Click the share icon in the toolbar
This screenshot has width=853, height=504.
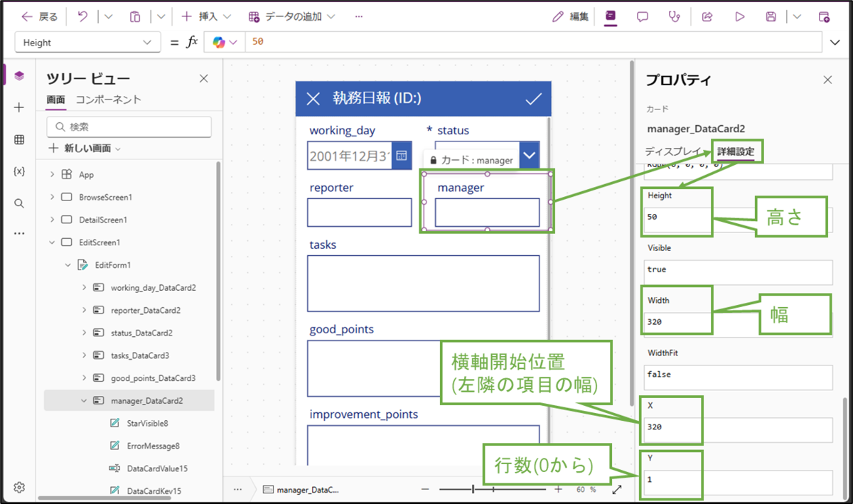tap(707, 16)
